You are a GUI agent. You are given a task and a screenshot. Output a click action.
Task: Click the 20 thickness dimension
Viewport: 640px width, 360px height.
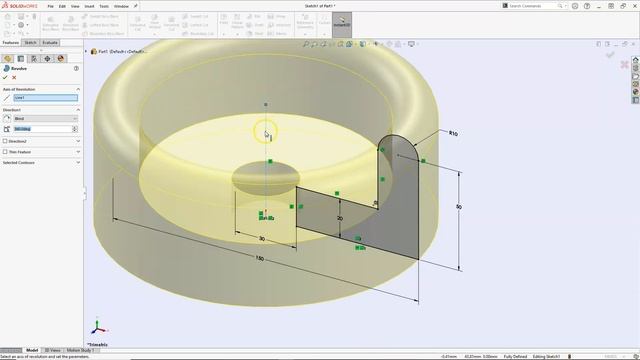tap(340, 219)
